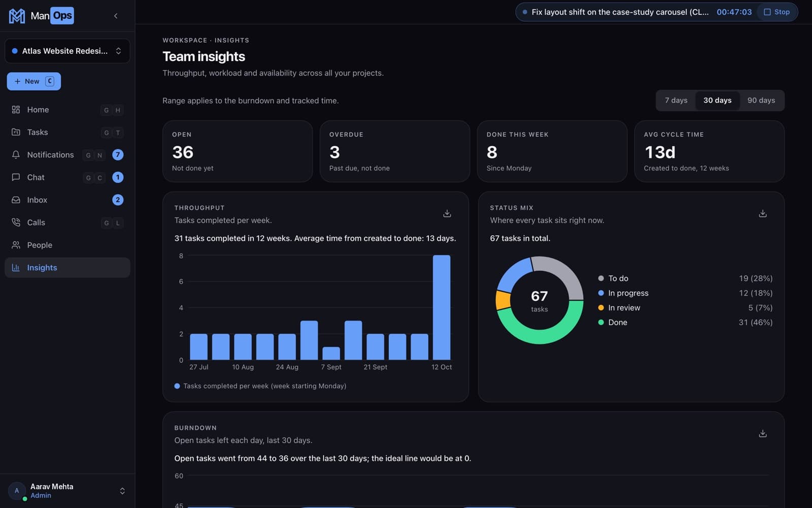Viewport: 812px width, 508px height.
Task: Open the Chat bubble icon
Action: (16, 177)
